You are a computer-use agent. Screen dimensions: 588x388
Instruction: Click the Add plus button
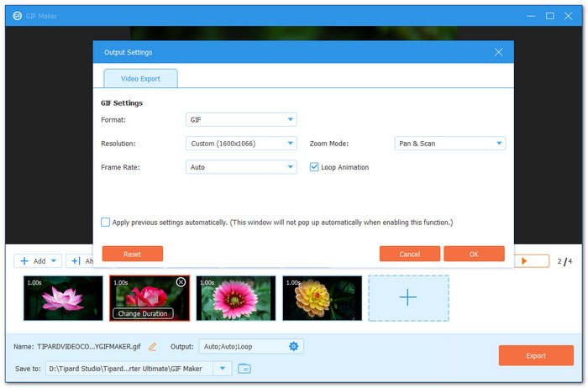tap(33, 261)
